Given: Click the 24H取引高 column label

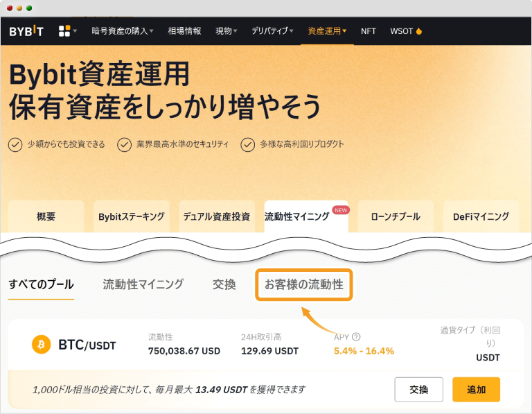Looking at the screenshot, I should tap(261, 337).
